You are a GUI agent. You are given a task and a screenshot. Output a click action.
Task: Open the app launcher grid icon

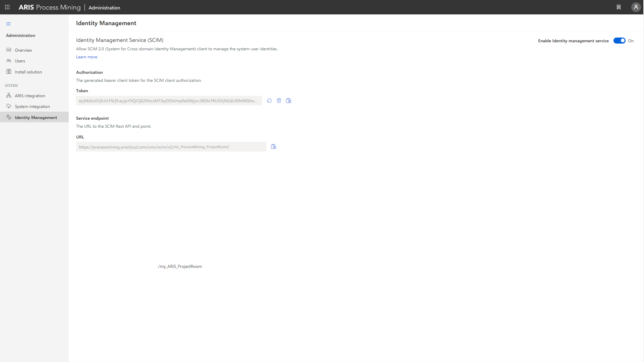7,7
